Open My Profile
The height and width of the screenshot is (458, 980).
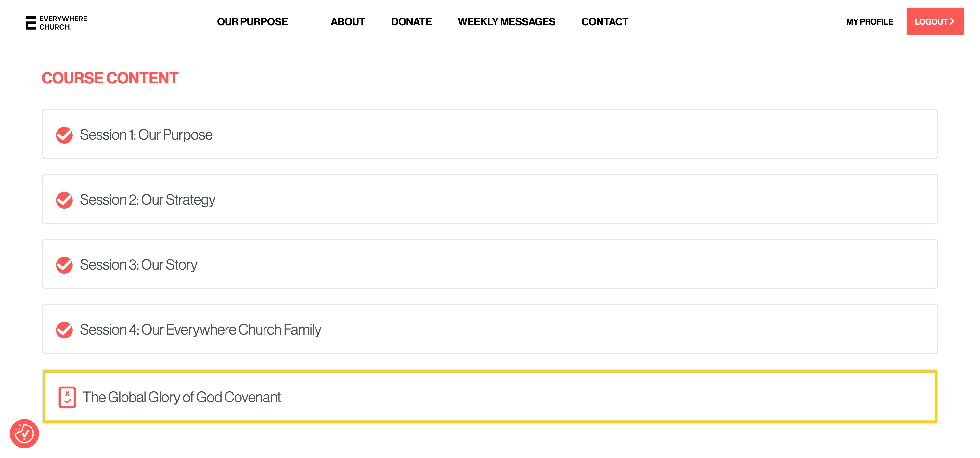[869, 22]
